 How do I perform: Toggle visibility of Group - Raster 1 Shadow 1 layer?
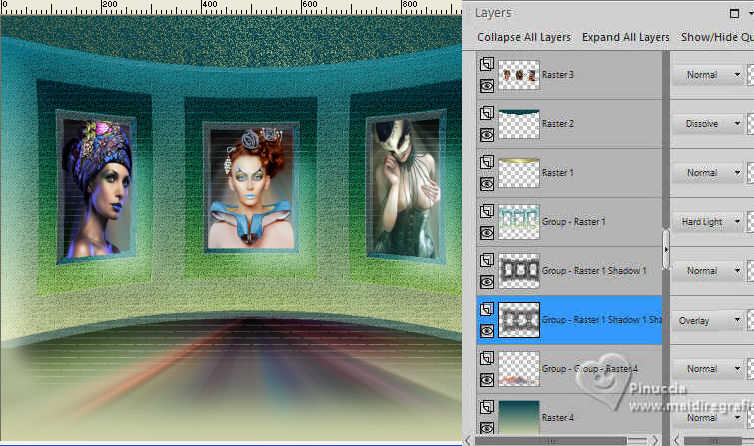tap(487, 282)
